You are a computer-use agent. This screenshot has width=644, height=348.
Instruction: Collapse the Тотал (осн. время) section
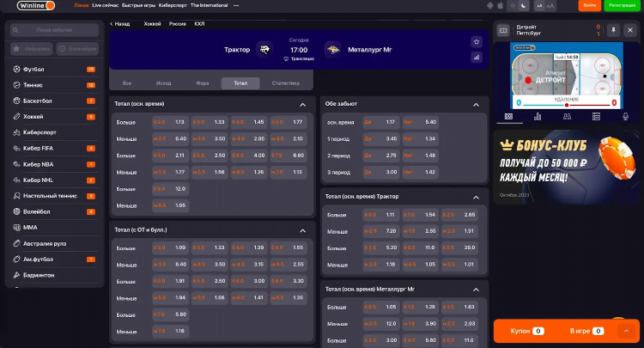[x=303, y=105]
